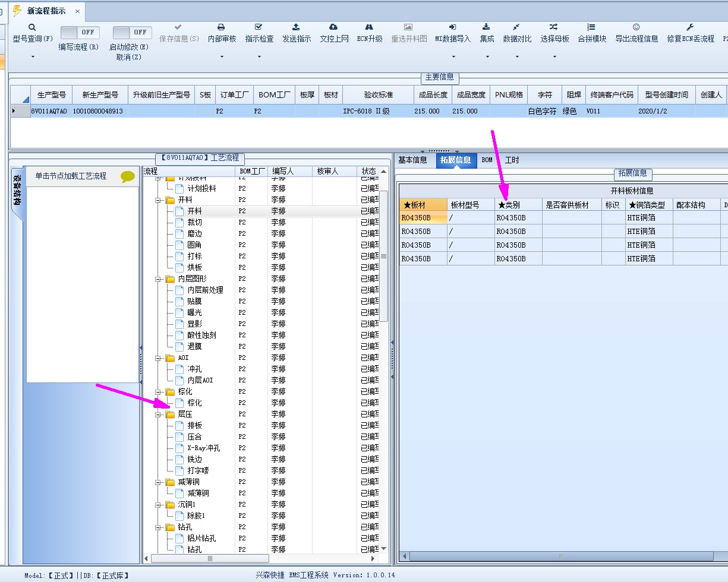The width and height of the screenshot is (728, 582).
Task: Click the ECN升级 toolbar icon
Action: (369, 27)
